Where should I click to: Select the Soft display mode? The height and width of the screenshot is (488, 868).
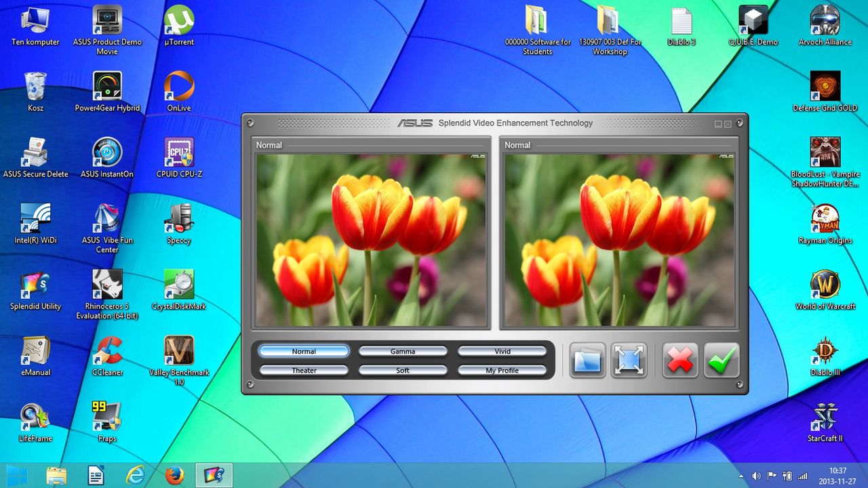[x=403, y=370]
